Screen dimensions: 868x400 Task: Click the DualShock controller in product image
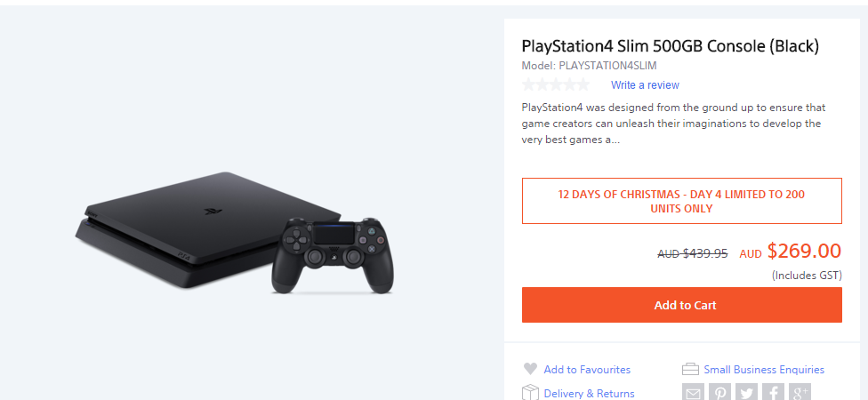click(332, 256)
